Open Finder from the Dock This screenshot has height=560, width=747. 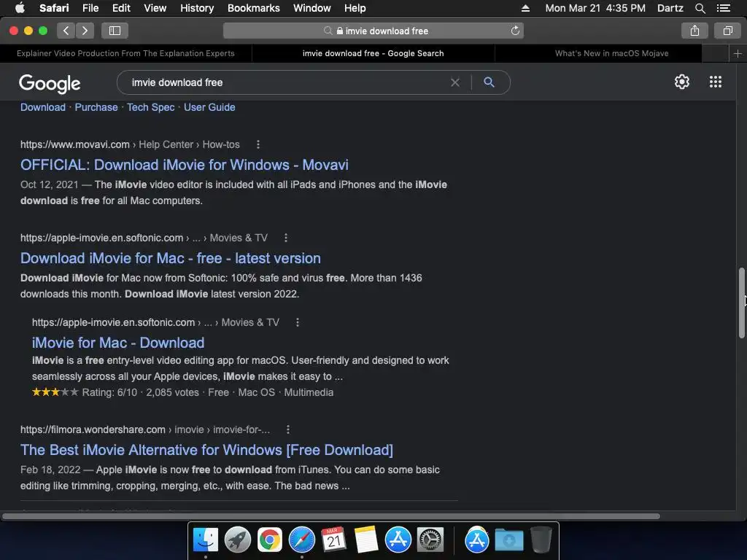(x=206, y=540)
